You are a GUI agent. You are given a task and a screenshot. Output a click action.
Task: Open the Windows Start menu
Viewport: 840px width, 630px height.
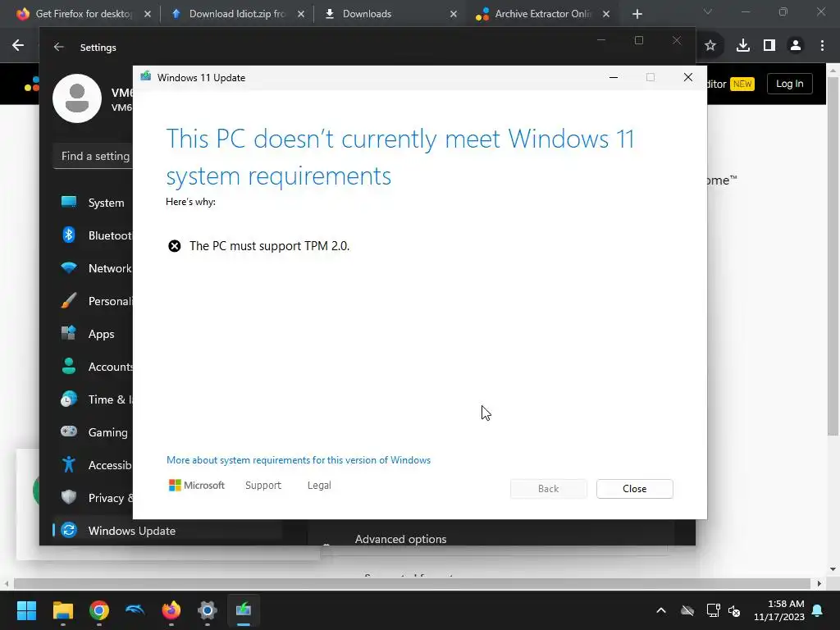pos(26,610)
